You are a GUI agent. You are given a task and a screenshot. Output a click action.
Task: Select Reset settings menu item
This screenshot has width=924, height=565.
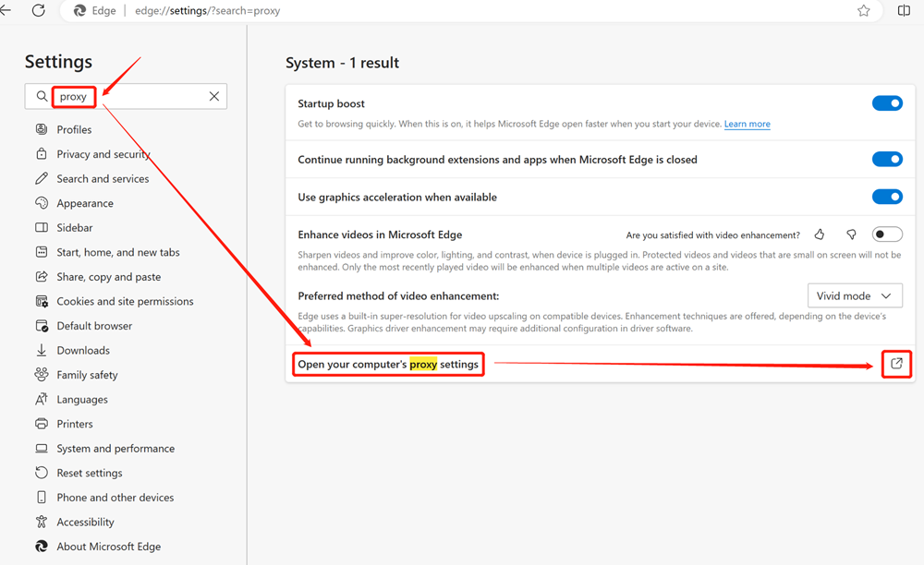[x=90, y=474]
